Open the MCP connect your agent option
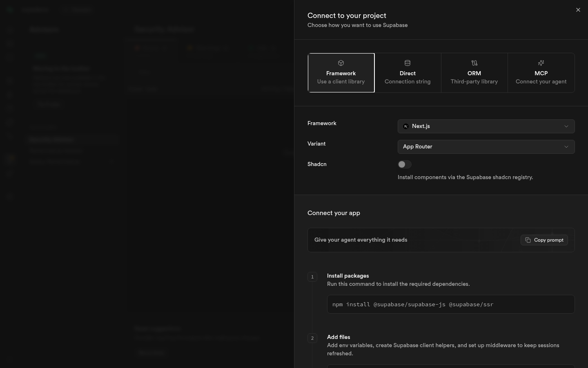Screen dimensions: 588x368 coord(541,73)
